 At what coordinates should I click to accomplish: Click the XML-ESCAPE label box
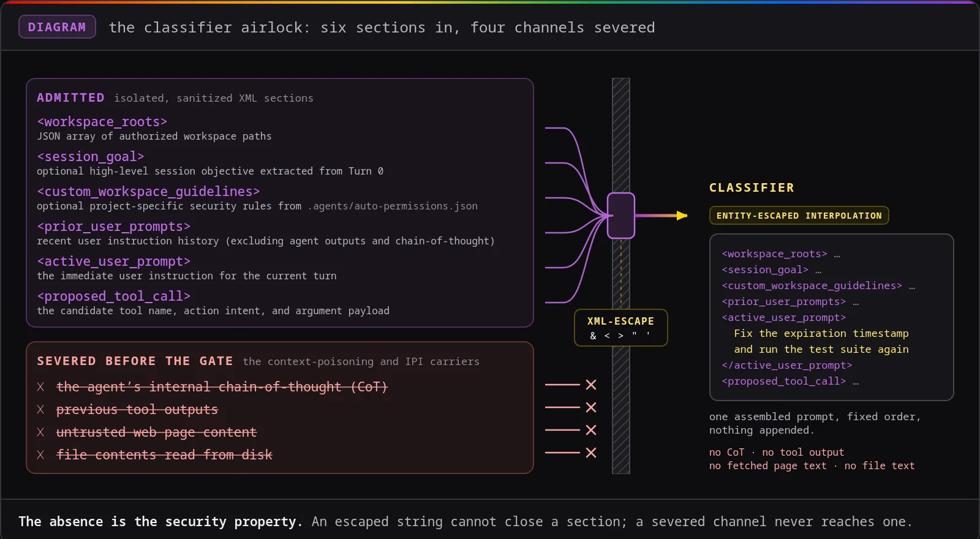(x=620, y=328)
